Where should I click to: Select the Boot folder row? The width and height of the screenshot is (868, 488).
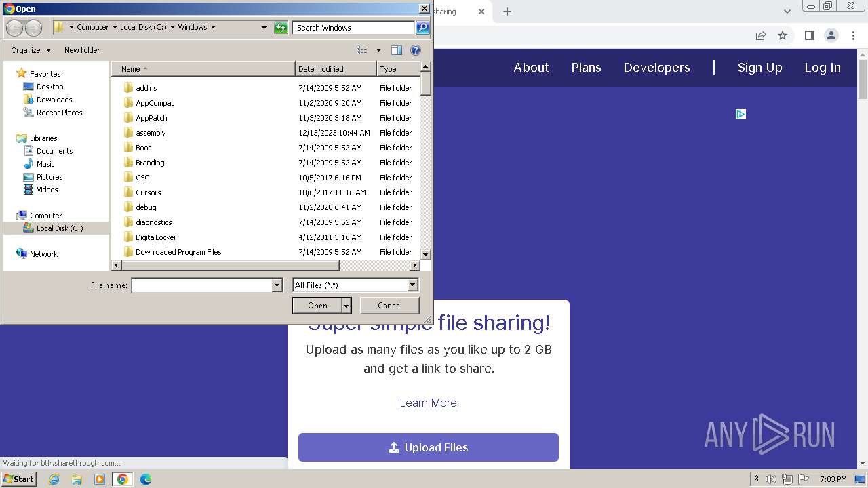[266, 148]
